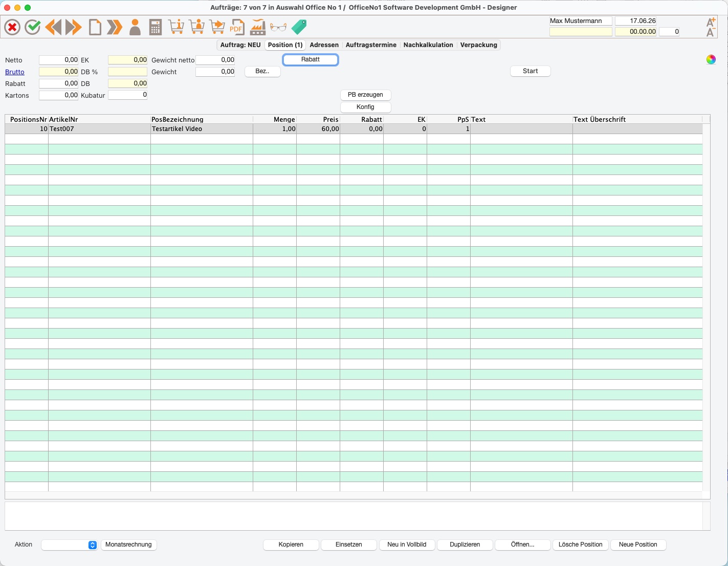This screenshot has height=566, width=728.
Task: Click the Gewicht netto value field
Action: pyautogui.click(x=215, y=60)
